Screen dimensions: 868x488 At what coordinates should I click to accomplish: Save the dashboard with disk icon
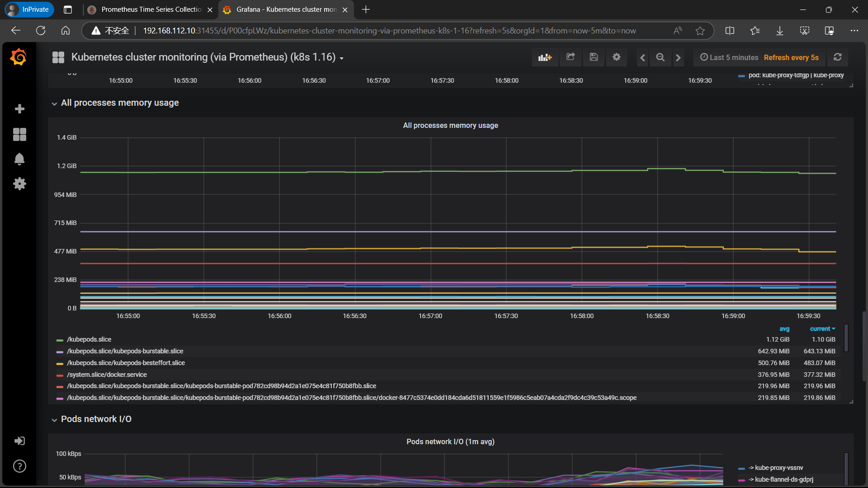click(594, 57)
